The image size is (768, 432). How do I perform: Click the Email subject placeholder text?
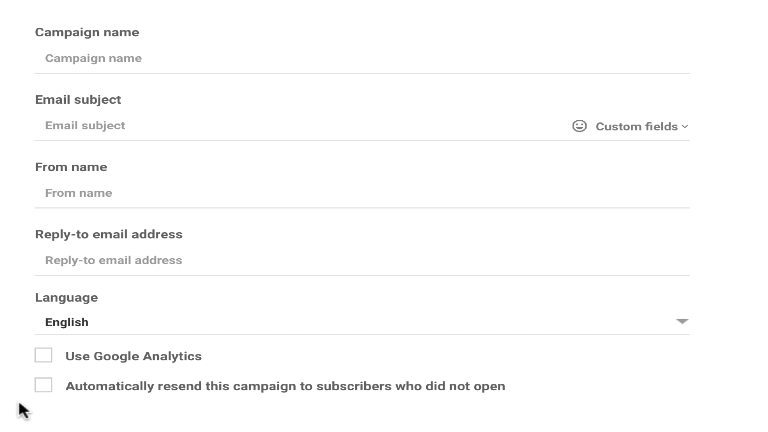point(85,126)
